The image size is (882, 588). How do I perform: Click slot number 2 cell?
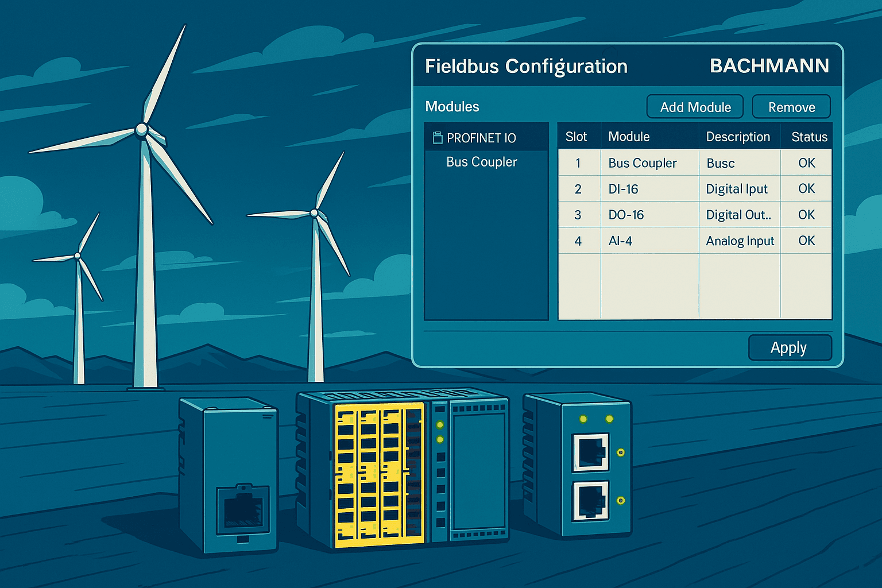[x=579, y=189]
